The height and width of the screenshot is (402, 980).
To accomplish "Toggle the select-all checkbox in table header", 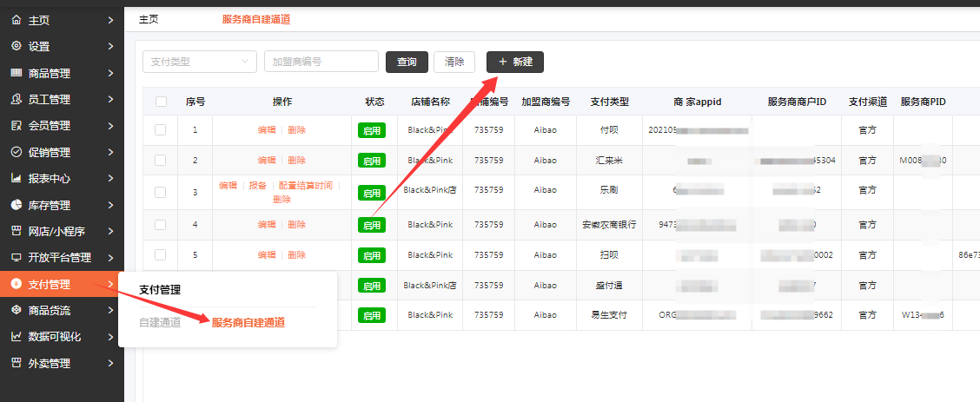I will tap(161, 102).
